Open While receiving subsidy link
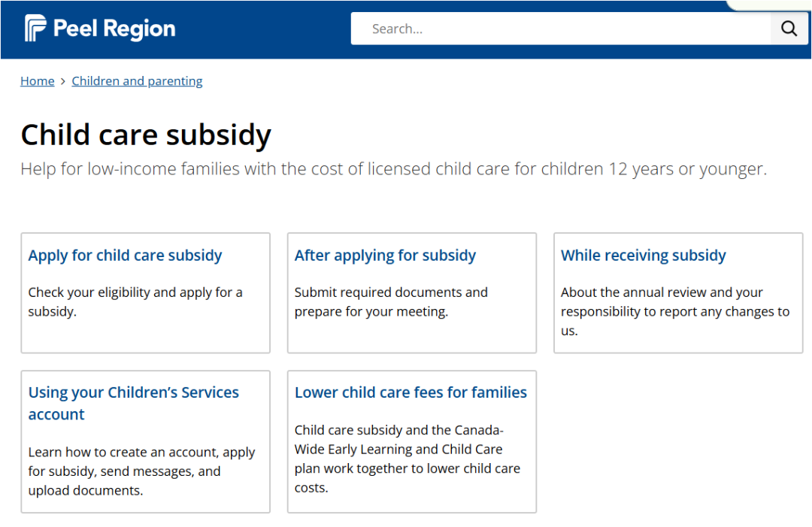 (643, 255)
